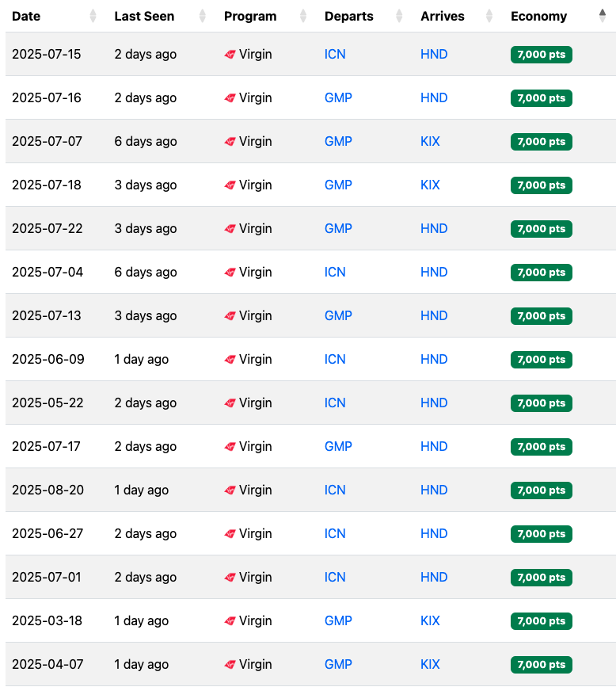
Task: Click Virgin logo in 2025-07-04 row
Action: tap(230, 273)
